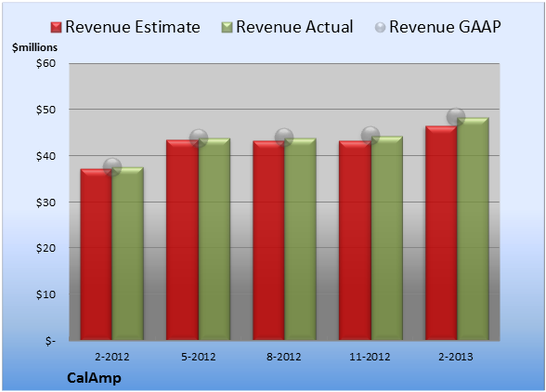
Task: Click the green actual bar for 11-2012
Action: (387, 238)
